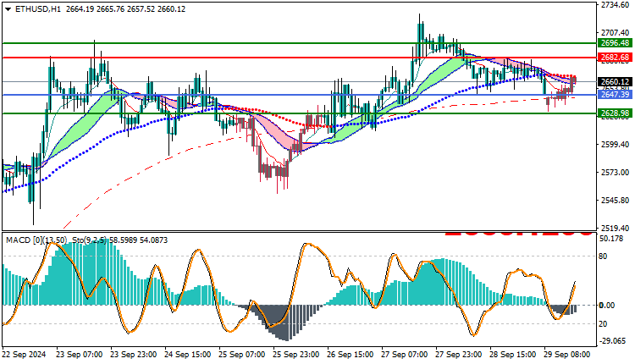The width and height of the screenshot is (635, 364).
Task: Click the 2519.40 price scale value
Action: tap(615, 229)
